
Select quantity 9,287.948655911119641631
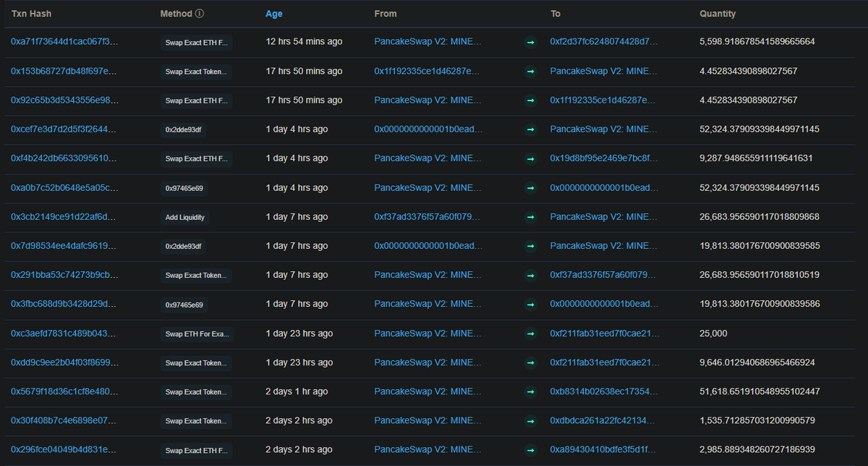click(756, 158)
